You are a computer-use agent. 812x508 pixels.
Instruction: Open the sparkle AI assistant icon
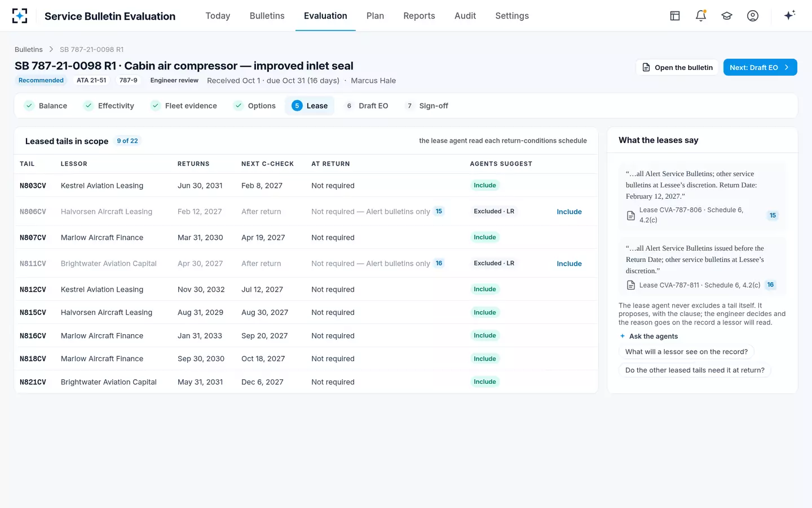coord(789,15)
